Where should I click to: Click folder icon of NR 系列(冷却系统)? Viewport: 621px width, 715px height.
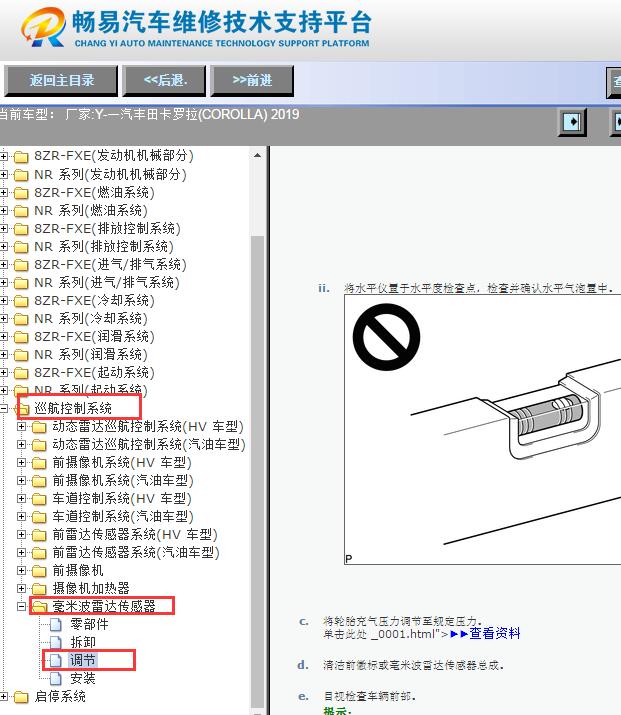21,319
